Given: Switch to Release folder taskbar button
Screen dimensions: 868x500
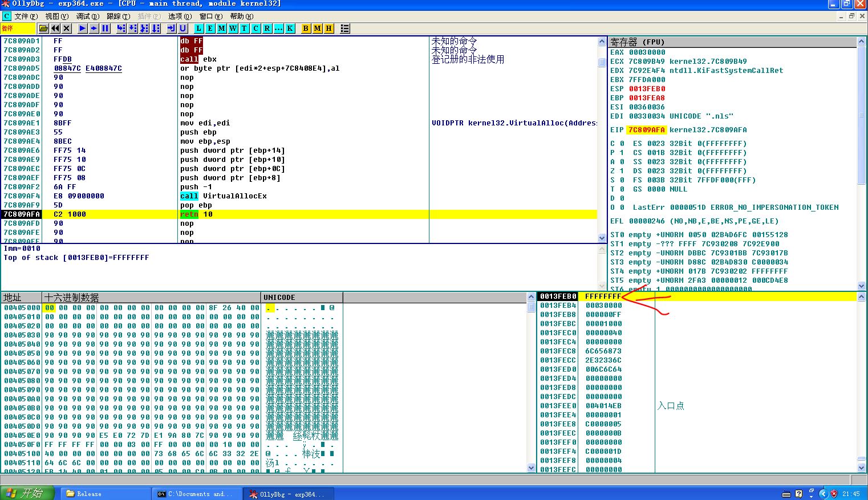Looking at the screenshot, I should 104,494.
